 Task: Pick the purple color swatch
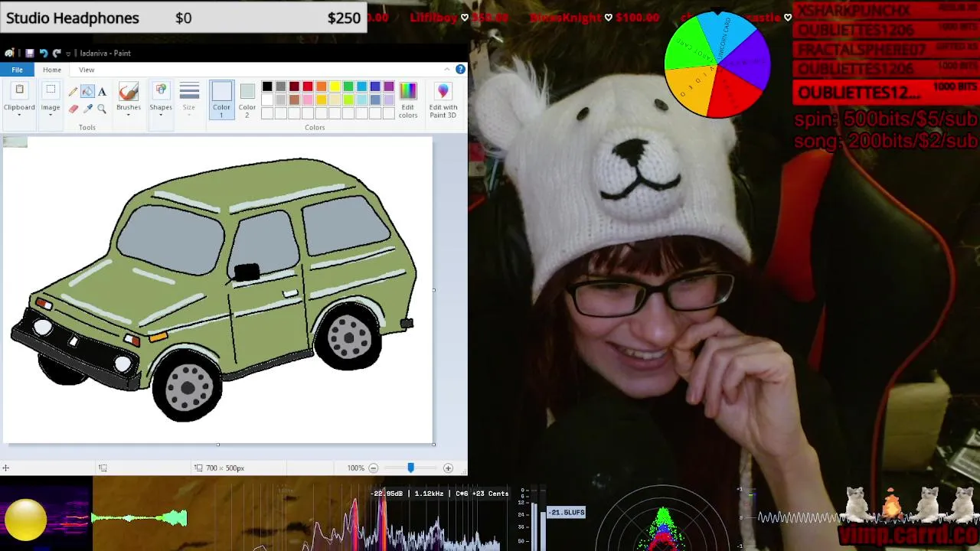pyautogui.click(x=389, y=86)
